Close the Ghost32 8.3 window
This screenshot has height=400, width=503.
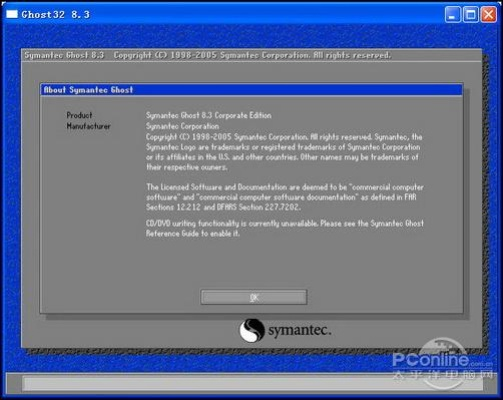pos(489,15)
